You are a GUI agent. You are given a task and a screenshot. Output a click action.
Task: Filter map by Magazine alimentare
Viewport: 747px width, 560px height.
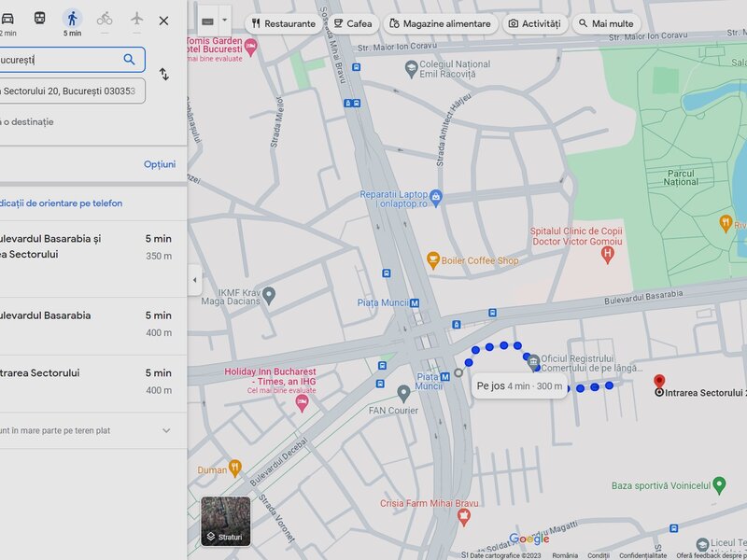(x=439, y=23)
